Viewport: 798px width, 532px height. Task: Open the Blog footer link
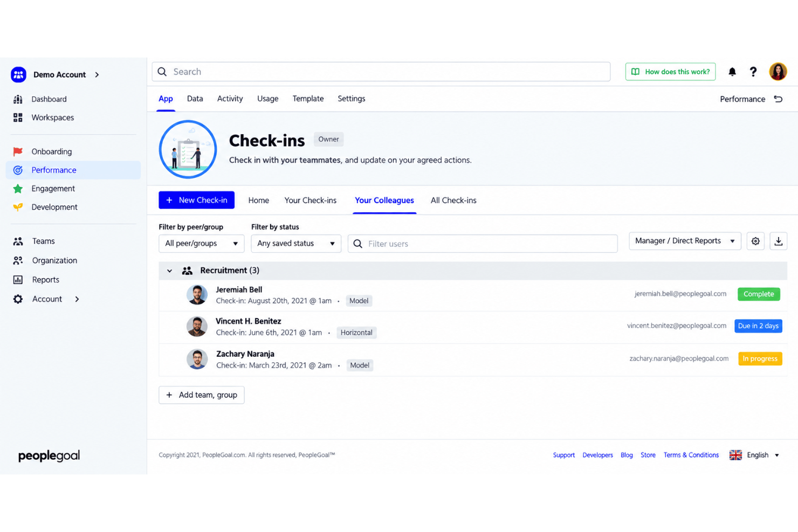coord(627,455)
